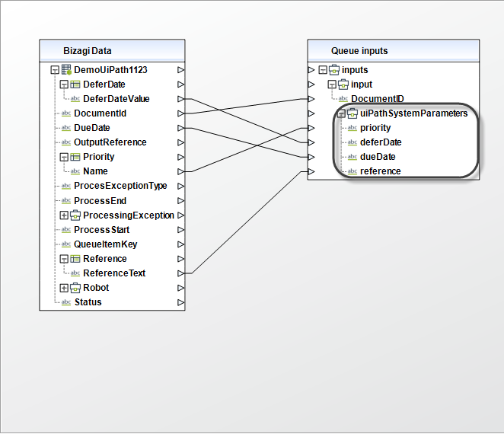Image resolution: width=504 pixels, height=434 pixels.
Task: Click the abc icon next to DueDate
Action: coord(66,128)
